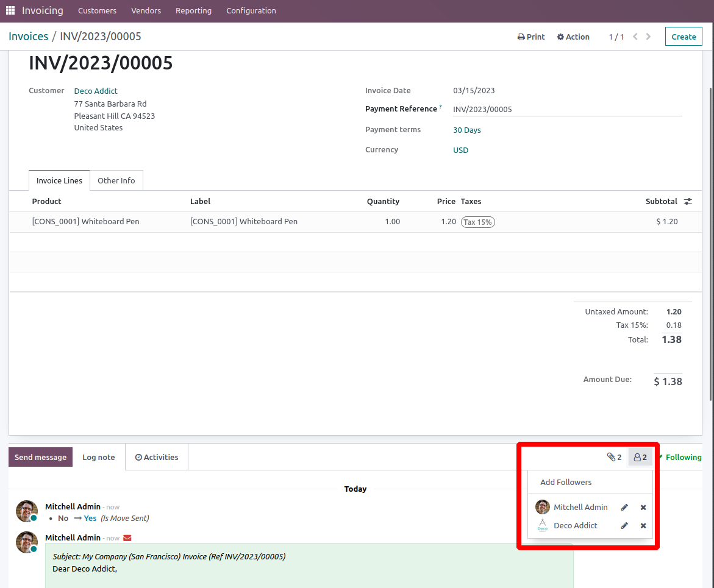
Task: Click the Yes value in tracking note
Action: pos(90,519)
